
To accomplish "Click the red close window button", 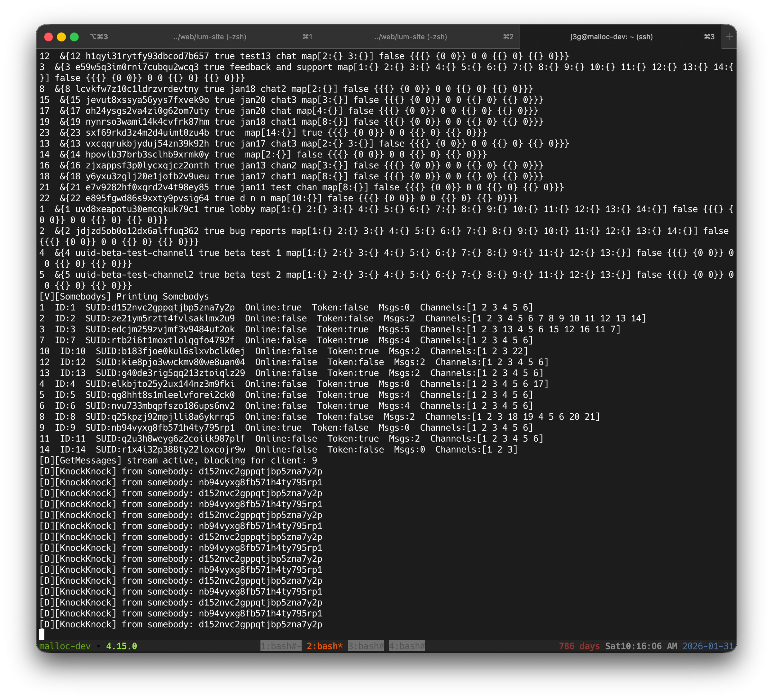I will click(x=49, y=37).
